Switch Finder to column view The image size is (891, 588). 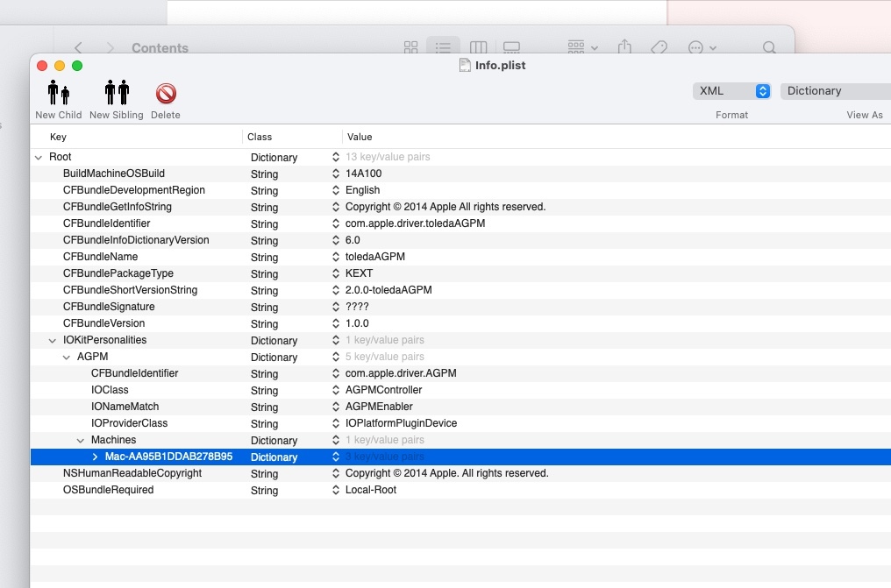coord(478,47)
